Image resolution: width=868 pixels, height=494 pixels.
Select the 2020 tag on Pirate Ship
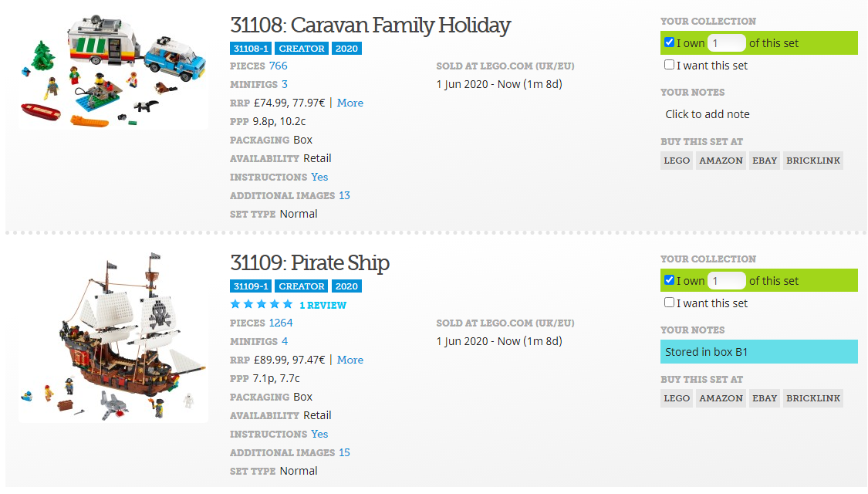tap(346, 286)
